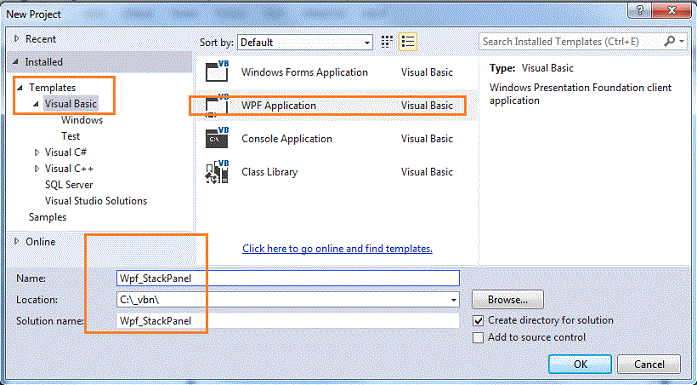697x385 pixels.
Task: Open the search options dropdown arrow
Action: pyautogui.click(x=682, y=41)
